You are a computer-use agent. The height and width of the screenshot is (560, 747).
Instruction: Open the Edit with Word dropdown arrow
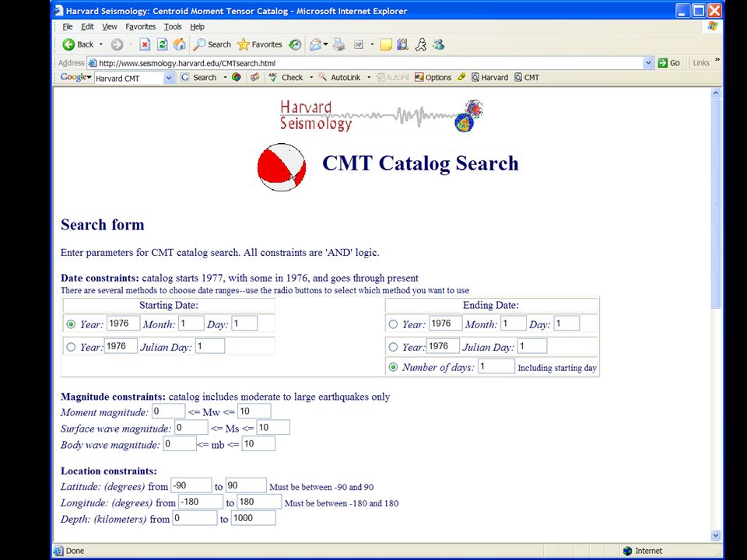[372, 44]
